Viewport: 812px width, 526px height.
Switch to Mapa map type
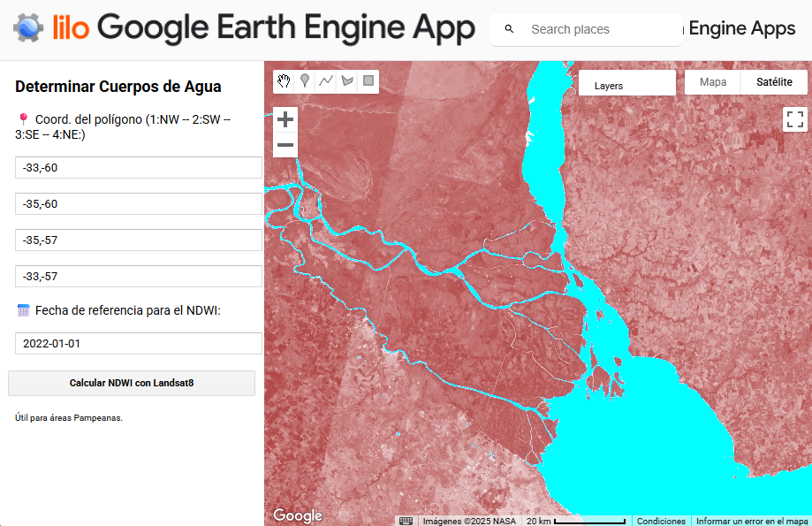tap(713, 82)
